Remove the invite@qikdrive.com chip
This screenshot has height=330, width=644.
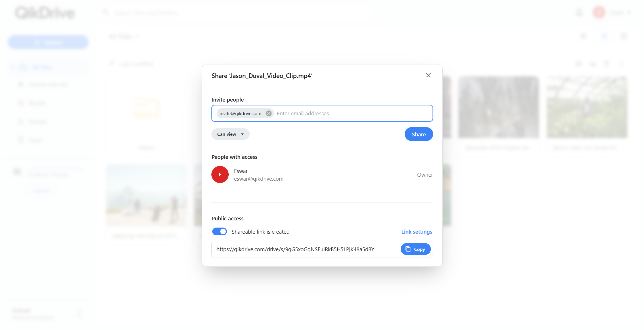[269, 113]
